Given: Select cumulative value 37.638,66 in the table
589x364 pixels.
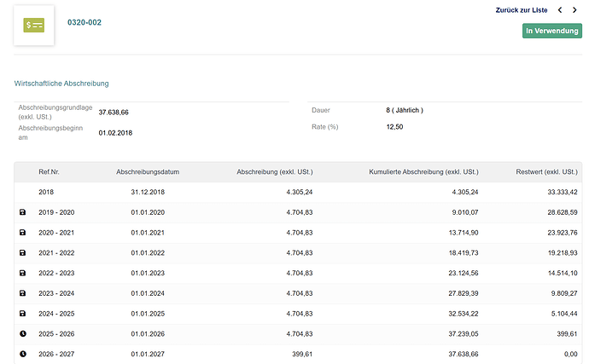Looking at the screenshot, I should [464, 354].
